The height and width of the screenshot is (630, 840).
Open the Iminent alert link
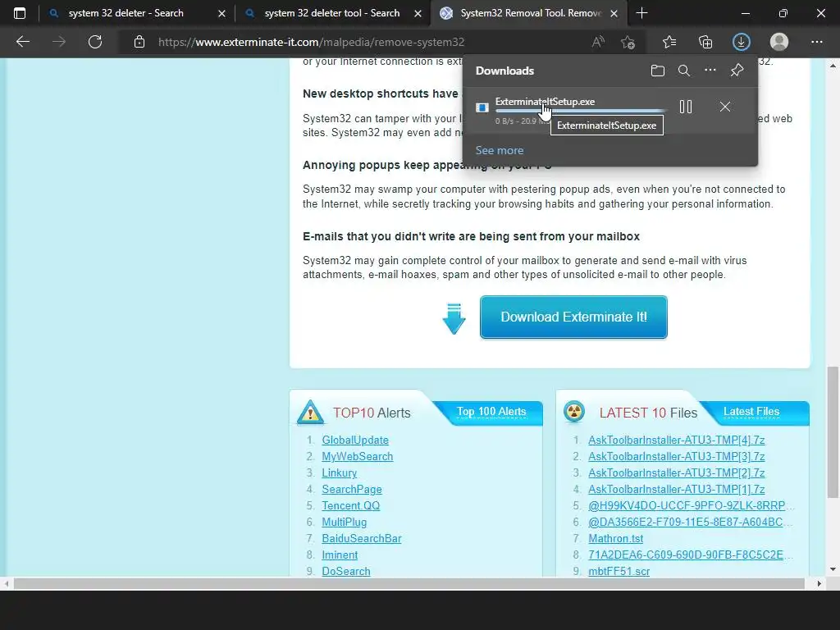[x=340, y=555]
